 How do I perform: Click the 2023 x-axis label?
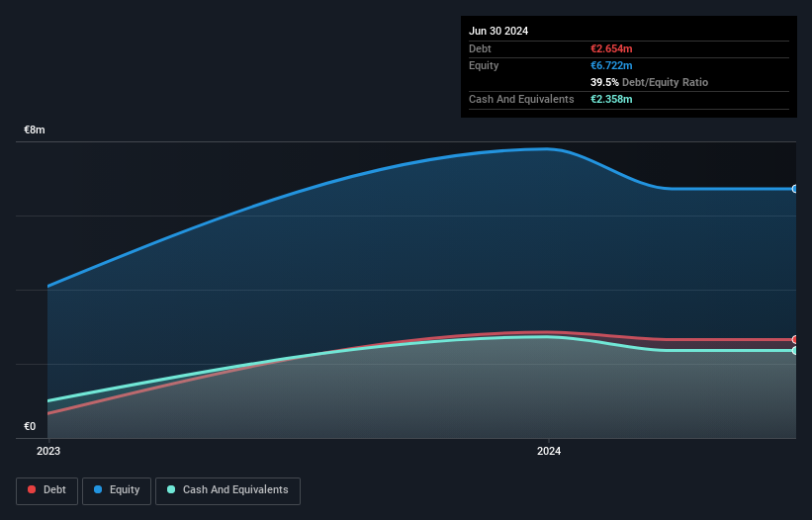click(x=48, y=451)
